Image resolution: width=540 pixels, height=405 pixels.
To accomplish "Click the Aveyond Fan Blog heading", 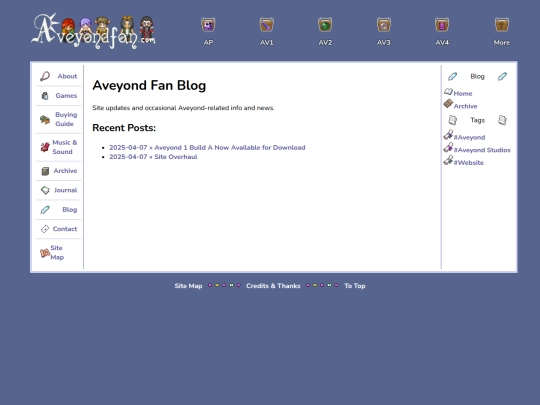I will pos(149,85).
